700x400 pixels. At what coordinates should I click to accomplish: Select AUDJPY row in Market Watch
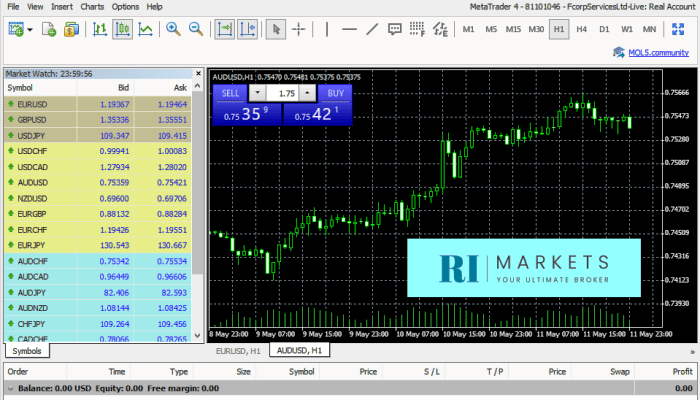(98, 292)
